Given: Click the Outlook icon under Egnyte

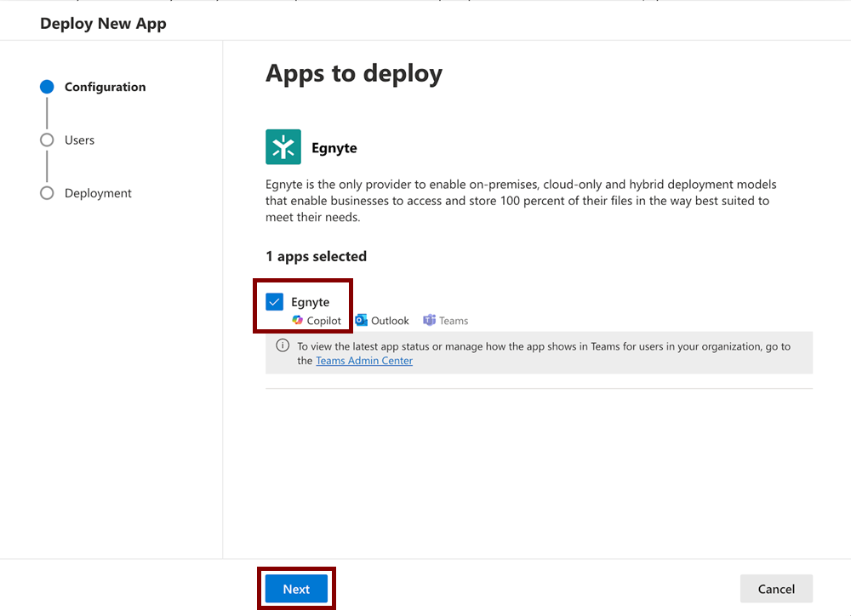Looking at the screenshot, I should [x=362, y=321].
